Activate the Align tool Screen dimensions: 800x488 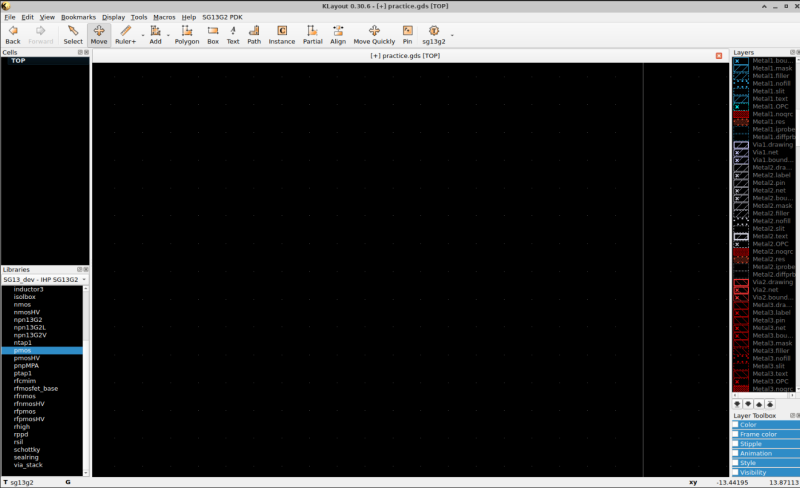338,35
